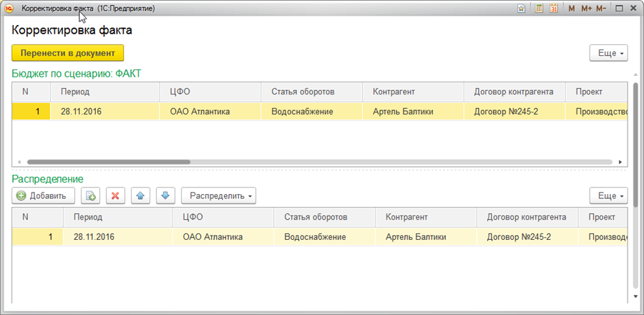The height and width of the screenshot is (315, 644).
Task: Move the distribution row up with up arrow
Action: point(140,195)
